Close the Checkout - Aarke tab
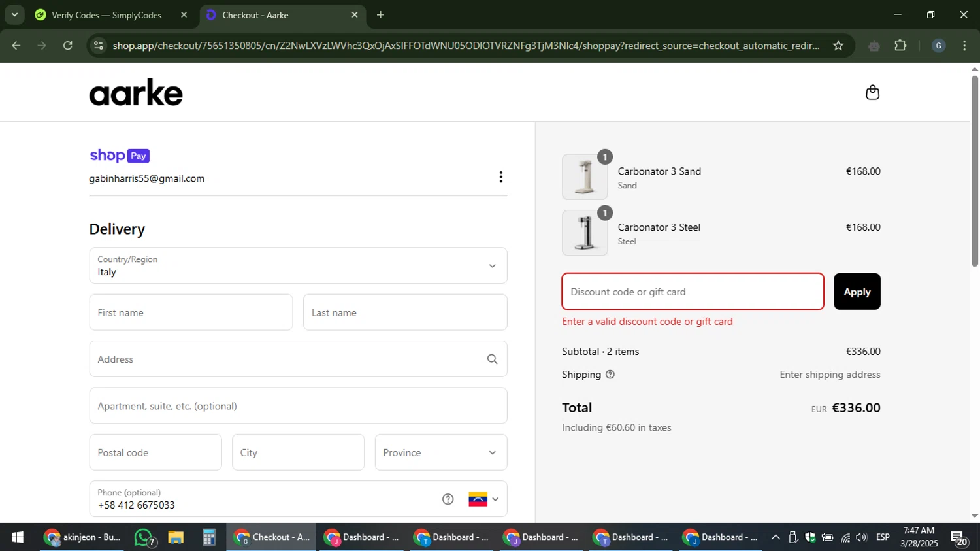Image resolution: width=980 pixels, height=551 pixels. (355, 14)
